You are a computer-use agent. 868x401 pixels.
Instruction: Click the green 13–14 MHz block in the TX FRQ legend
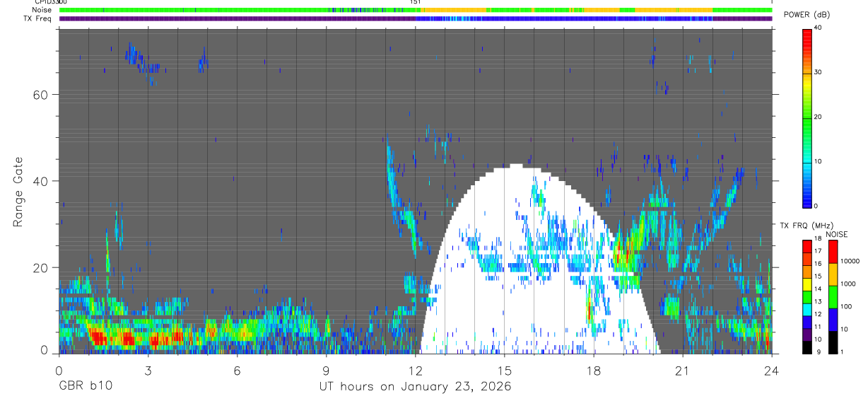807,297
